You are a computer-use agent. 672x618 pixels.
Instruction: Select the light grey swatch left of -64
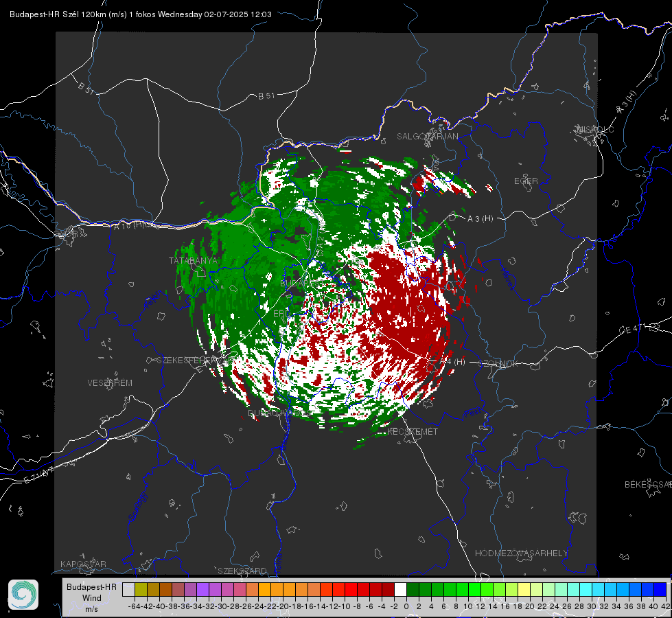click(128, 589)
